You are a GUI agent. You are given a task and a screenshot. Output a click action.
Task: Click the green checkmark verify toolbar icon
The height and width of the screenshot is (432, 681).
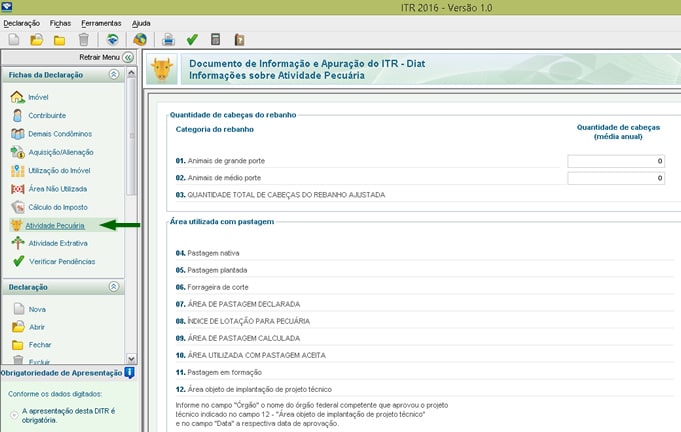tap(192, 40)
